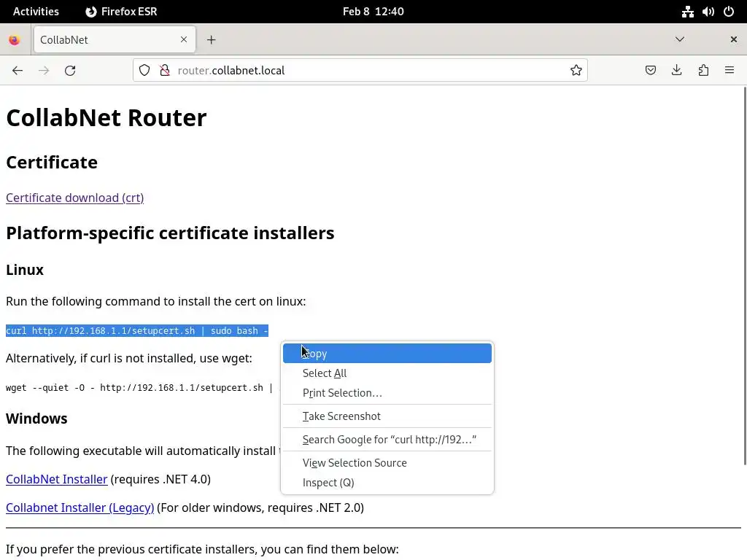Viewport: 747px width, 560px height.
Task: Reload the current page
Action: [x=70, y=71]
